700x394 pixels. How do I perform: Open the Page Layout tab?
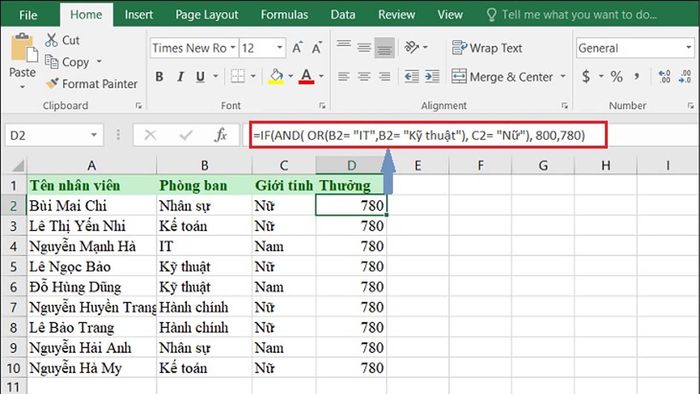pos(207,15)
